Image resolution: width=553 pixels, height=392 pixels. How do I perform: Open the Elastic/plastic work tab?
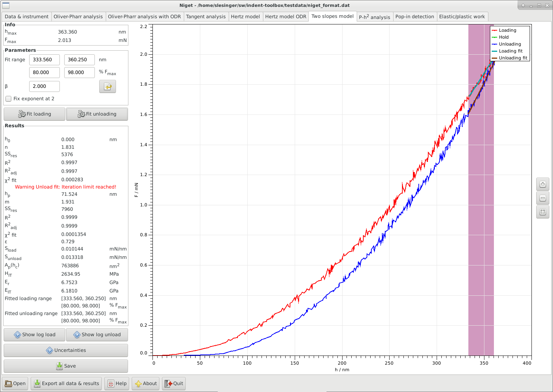coord(462,17)
